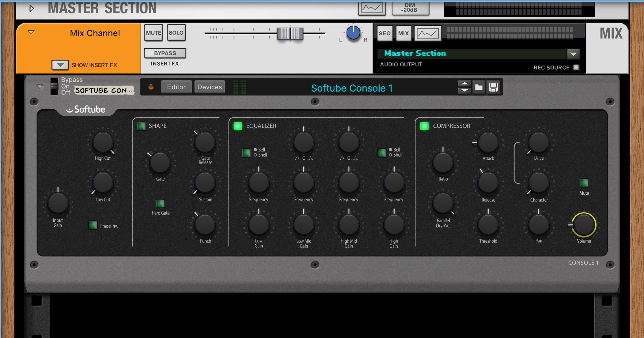Click the Gate knob

pyautogui.click(x=160, y=163)
